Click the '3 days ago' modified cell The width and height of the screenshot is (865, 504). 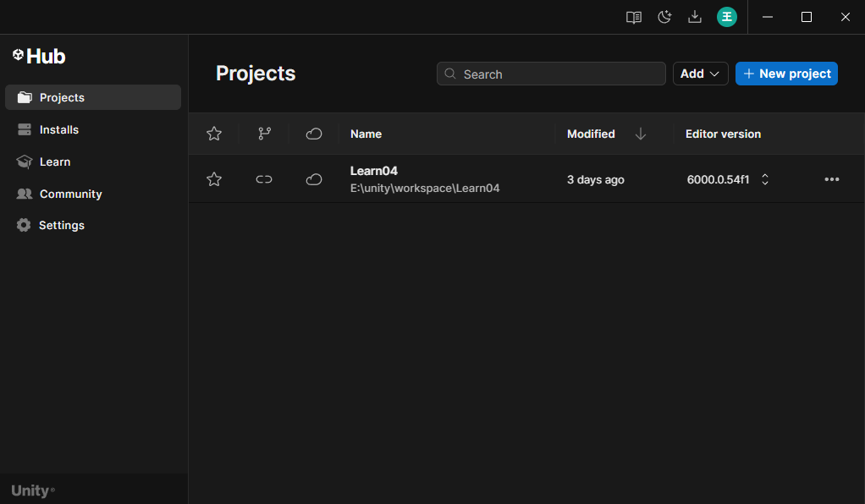click(596, 180)
